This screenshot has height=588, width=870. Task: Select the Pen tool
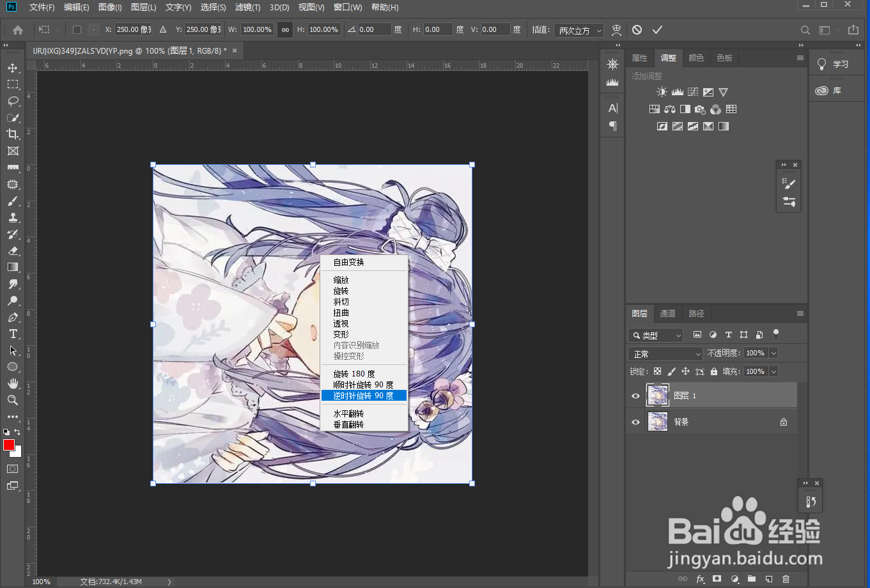point(13,317)
